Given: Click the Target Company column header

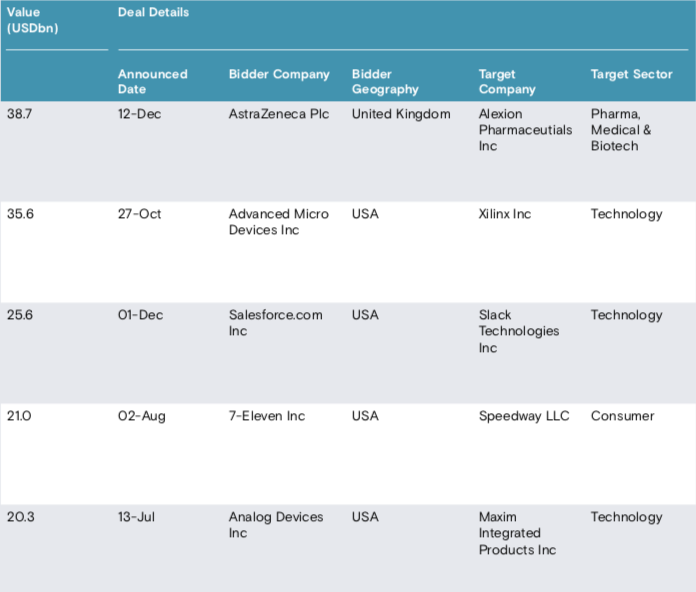Looking at the screenshot, I should coord(507,81).
